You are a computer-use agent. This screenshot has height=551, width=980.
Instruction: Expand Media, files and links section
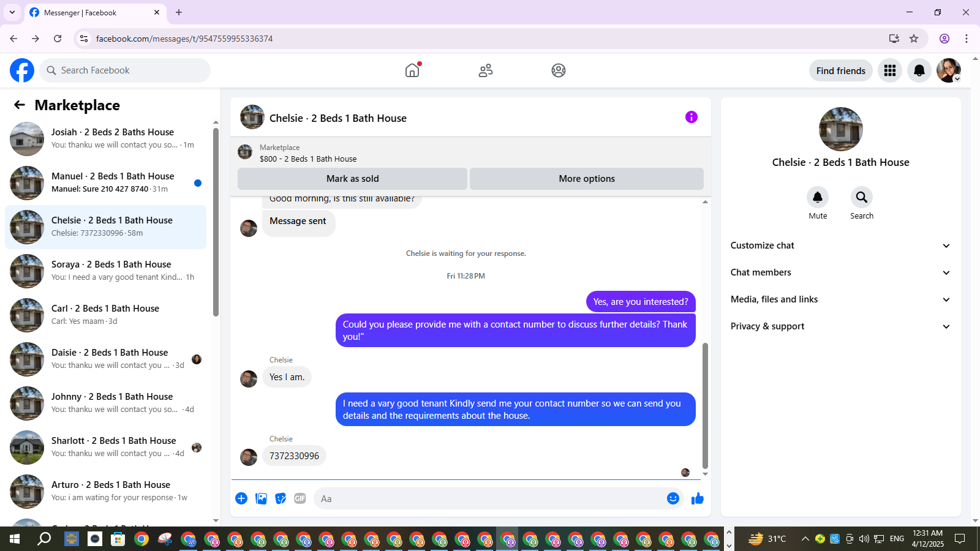coord(840,299)
